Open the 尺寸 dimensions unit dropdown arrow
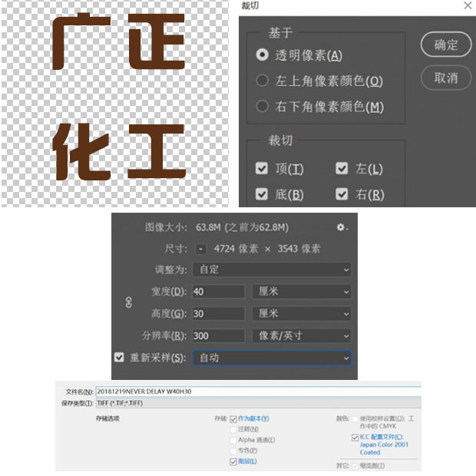The height and width of the screenshot is (476, 476). [201, 249]
